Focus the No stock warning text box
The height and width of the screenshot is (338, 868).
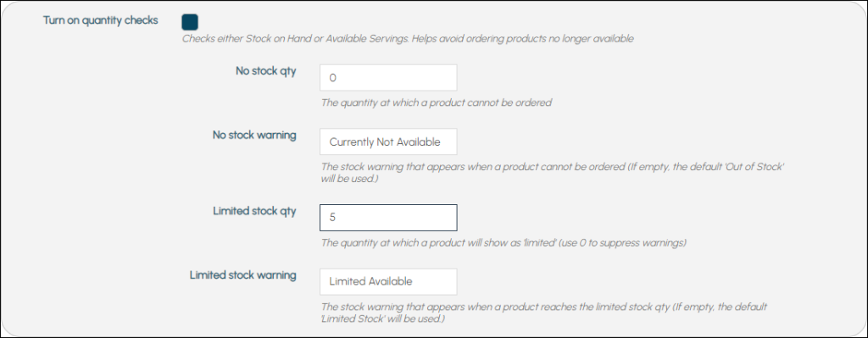(388, 141)
